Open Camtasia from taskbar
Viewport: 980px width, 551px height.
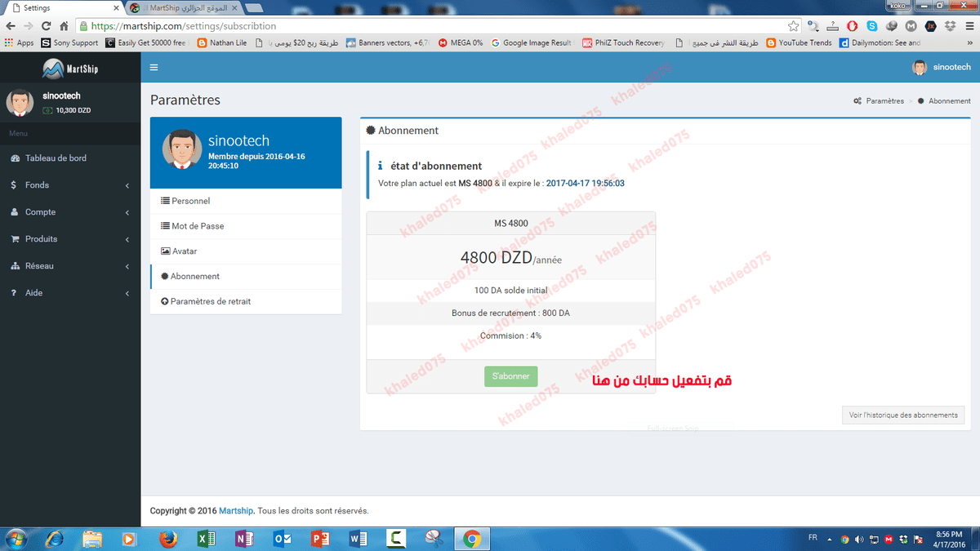396,539
